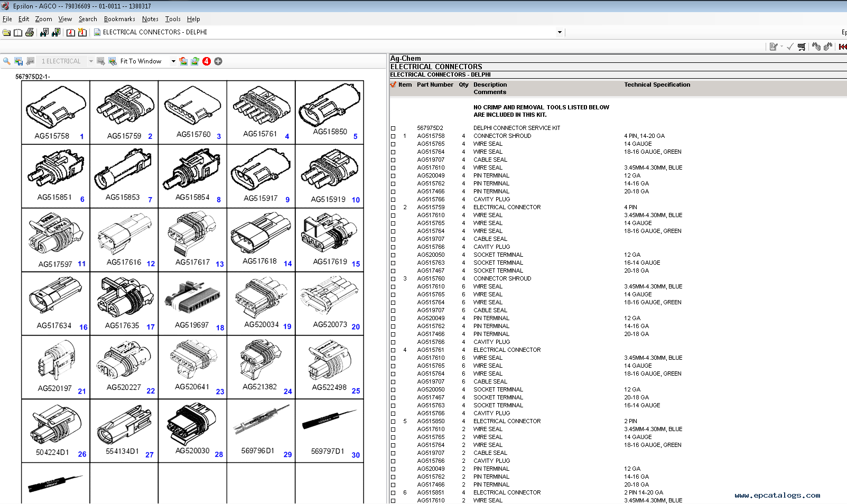Click callout number 30 on diagram
This screenshot has width=847, height=504.
click(356, 455)
